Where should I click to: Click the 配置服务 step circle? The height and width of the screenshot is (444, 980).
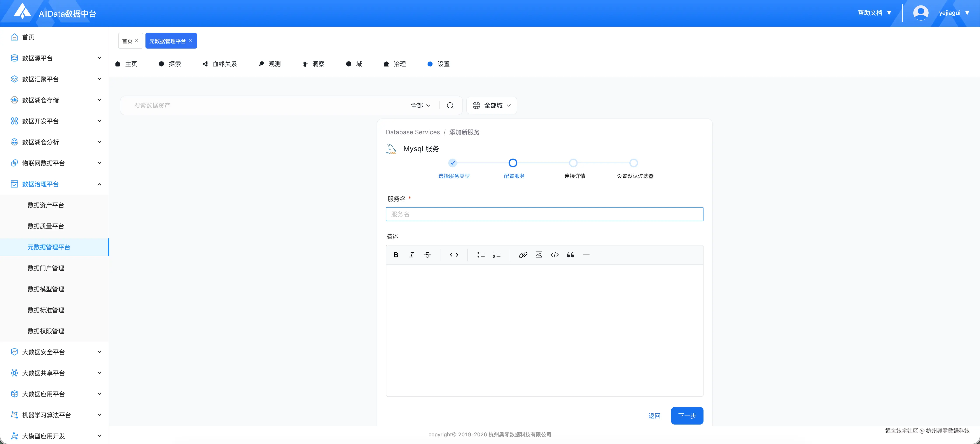513,163
